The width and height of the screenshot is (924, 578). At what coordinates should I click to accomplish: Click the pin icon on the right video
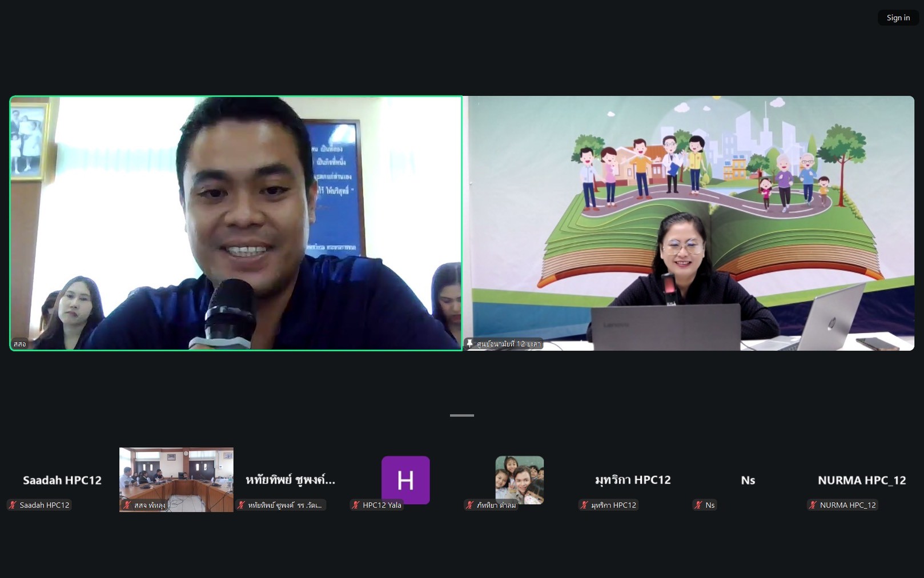[470, 343]
